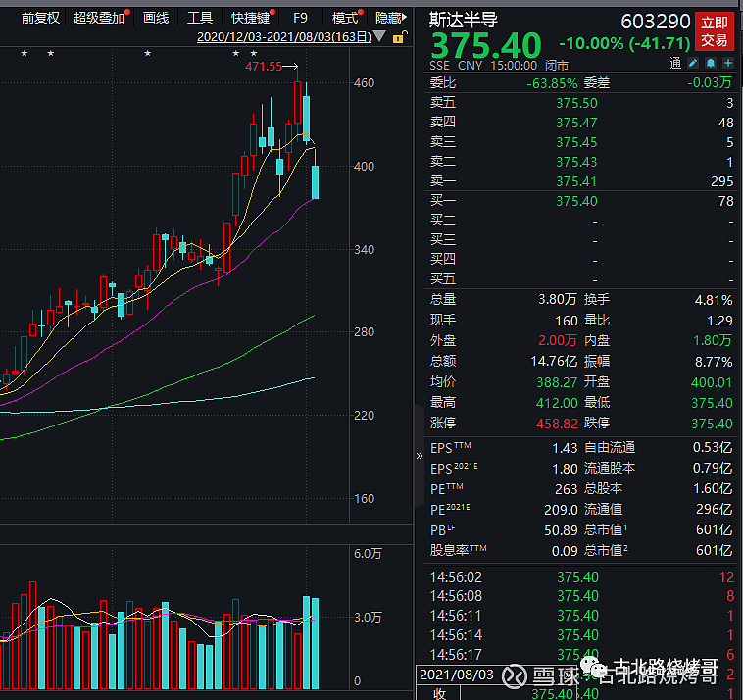Screen dimensions: 743x700
Task: Select the 买一 bid row 375.40
Action: click(581, 201)
